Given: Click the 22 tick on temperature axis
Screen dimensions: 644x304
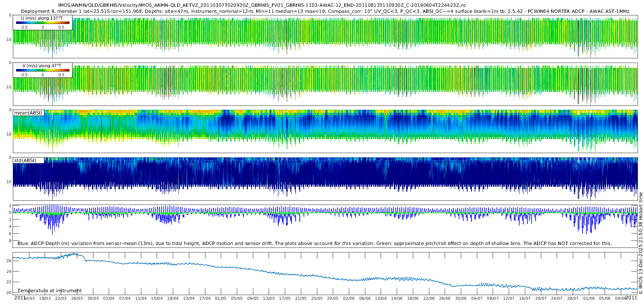Looking at the screenshot, I should pyautogui.click(x=9, y=282).
